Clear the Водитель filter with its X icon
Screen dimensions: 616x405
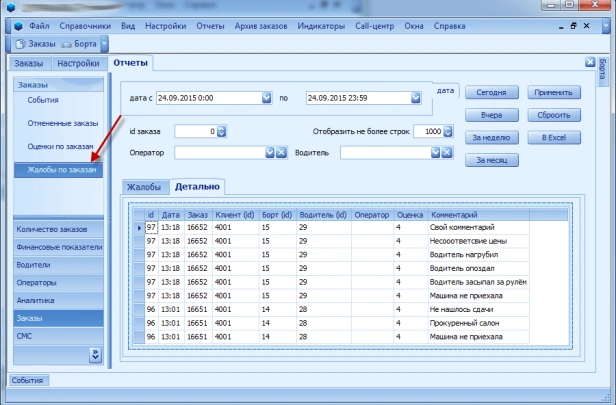[x=447, y=152]
